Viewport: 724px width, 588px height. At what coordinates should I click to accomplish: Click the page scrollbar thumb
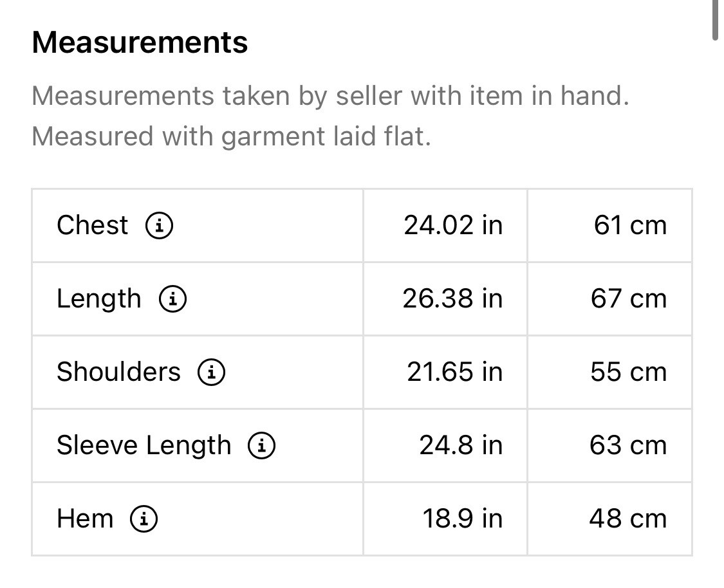pos(715,21)
